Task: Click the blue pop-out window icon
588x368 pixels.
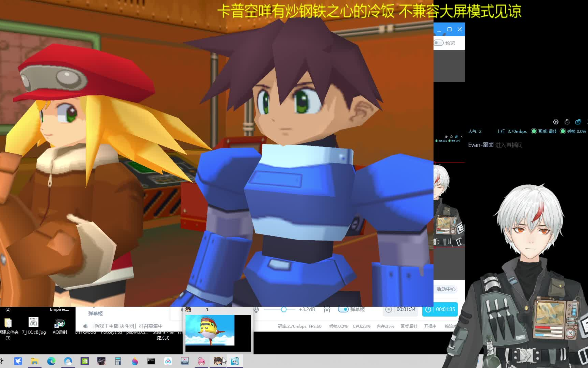Action: coord(578,122)
